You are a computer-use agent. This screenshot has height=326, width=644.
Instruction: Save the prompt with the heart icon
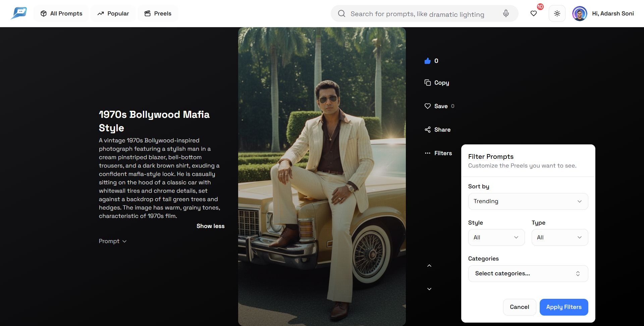(x=427, y=106)
